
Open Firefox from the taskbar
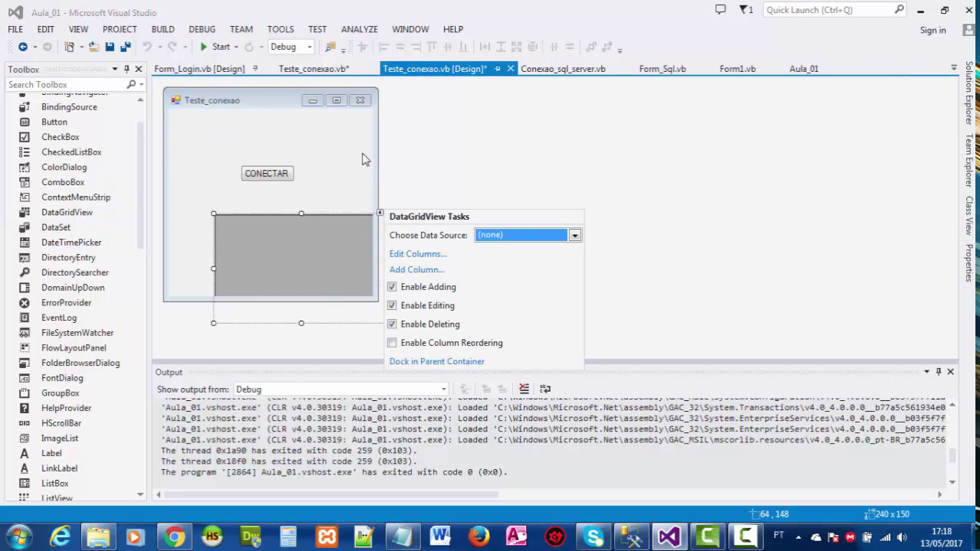479,536
